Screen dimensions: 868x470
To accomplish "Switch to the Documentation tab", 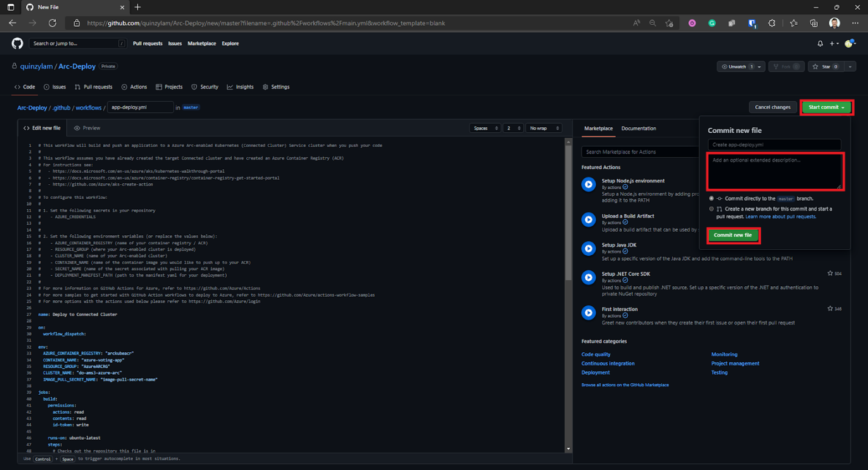I will pyautogui.click(x=639, y=128).
